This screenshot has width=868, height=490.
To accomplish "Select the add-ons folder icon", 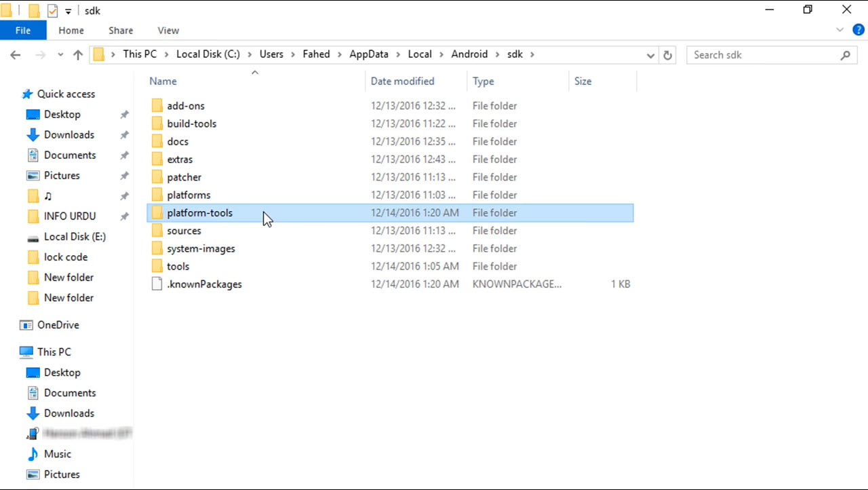I will [x=157, y=106].
